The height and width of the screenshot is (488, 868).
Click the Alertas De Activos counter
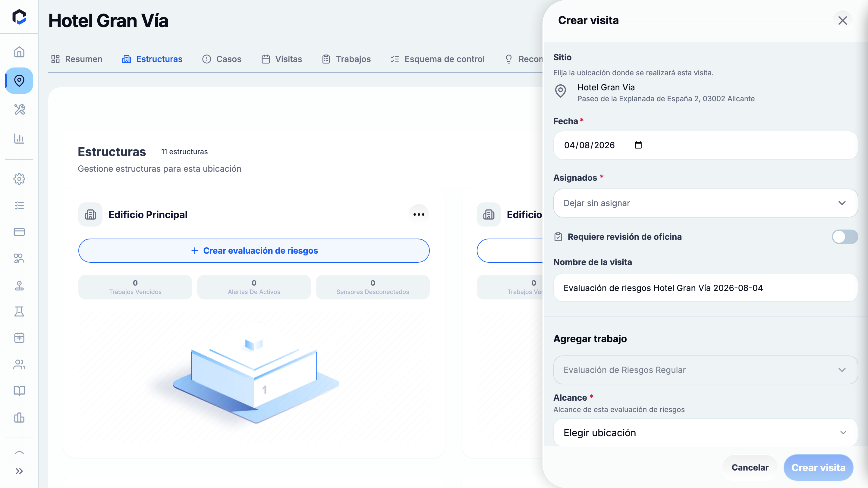(x=254, y=287)
